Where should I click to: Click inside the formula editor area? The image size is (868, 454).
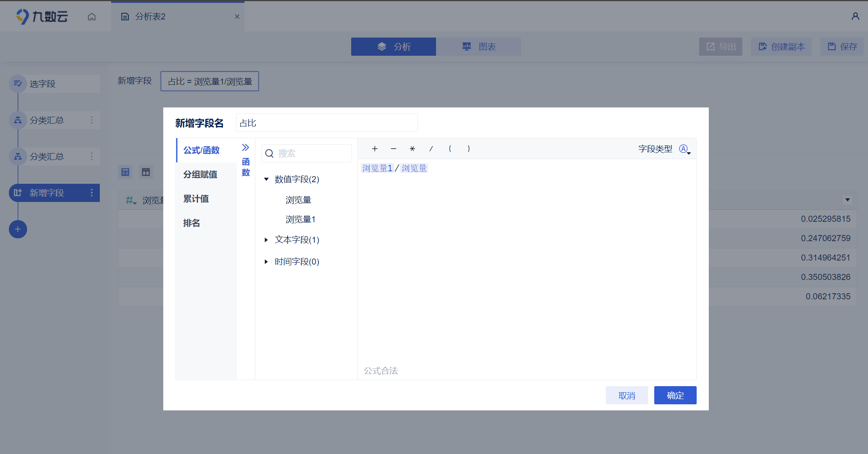tap(527, 263)
